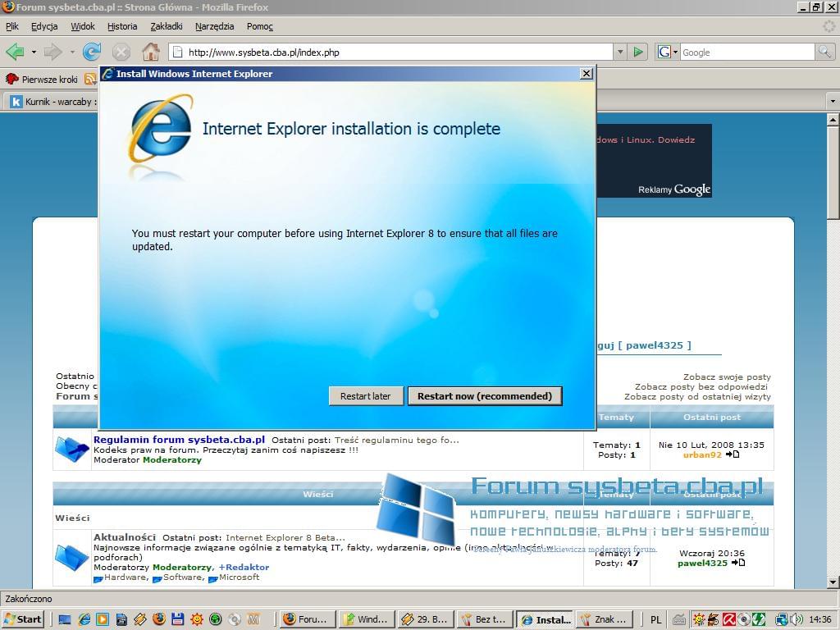Close the Install Windows Internet Explorer dialog
Viewport: 840px width, 630px height.
point(587,73)
